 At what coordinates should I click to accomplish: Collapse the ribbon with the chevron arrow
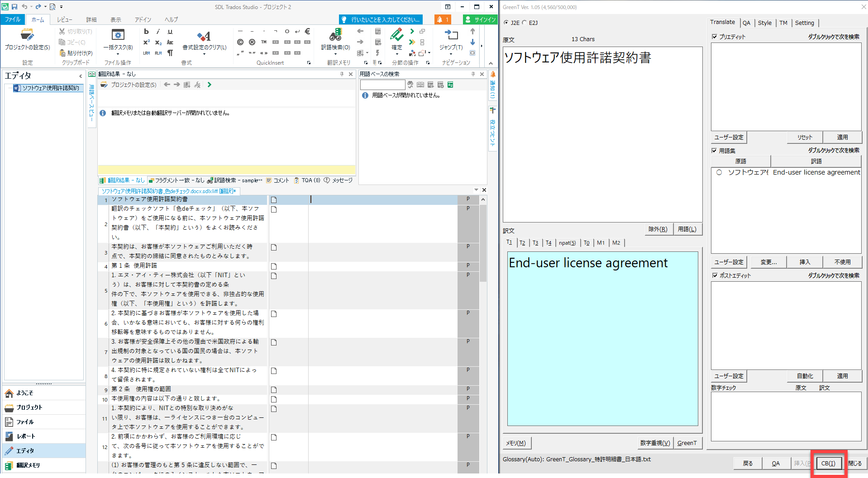pos(491,63)
